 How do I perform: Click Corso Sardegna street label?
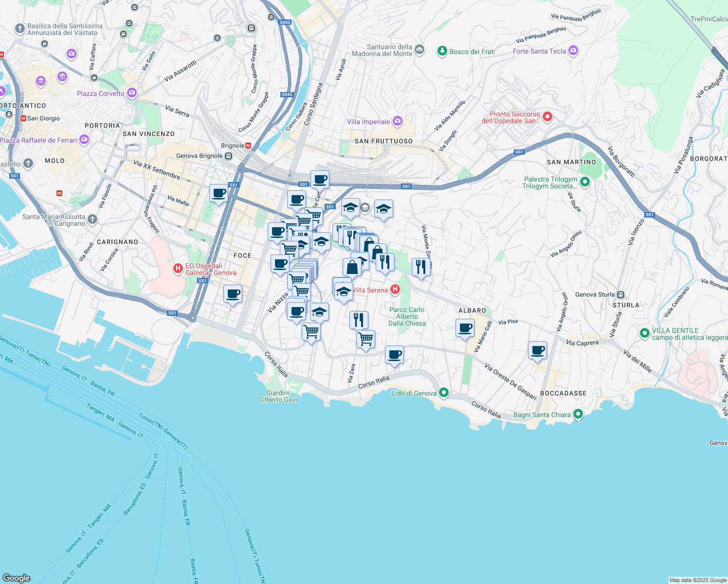click(x=313, y=104)
